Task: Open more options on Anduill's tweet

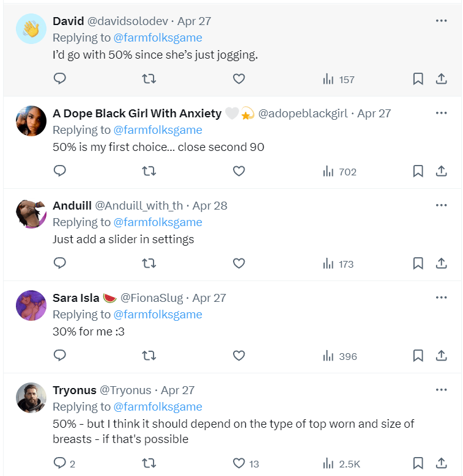Action: (x=441, y=205)
